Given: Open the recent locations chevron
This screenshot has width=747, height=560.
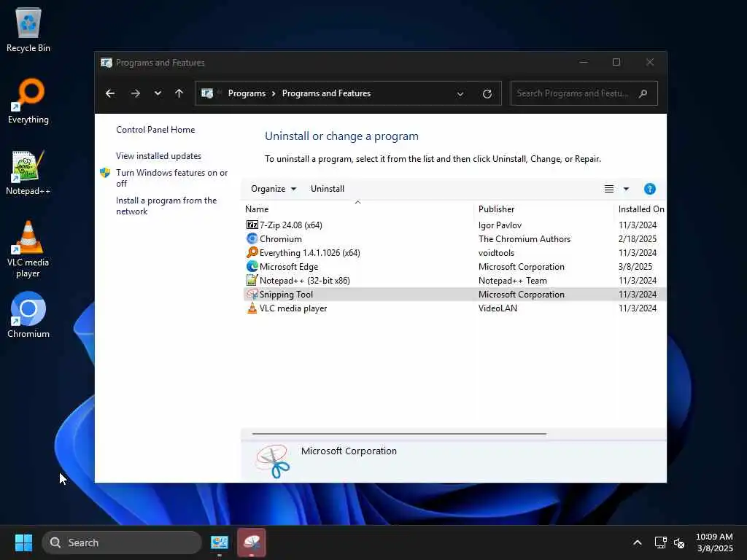Looking at the screenshot, I should point(158,93).
